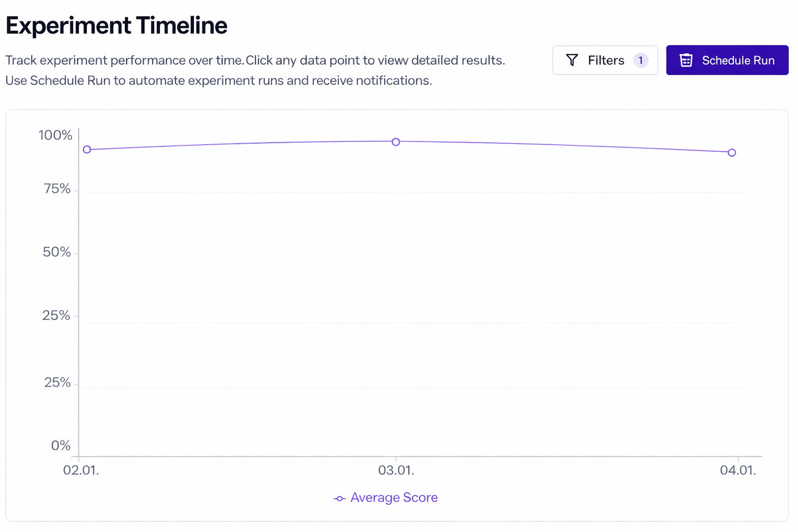Click the Experiment Timeline heading
Screen dimensions: 798x532
coord(116,25)
